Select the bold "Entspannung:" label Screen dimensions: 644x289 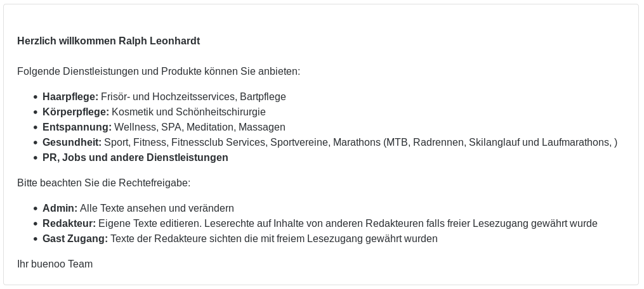coord(77,127)
